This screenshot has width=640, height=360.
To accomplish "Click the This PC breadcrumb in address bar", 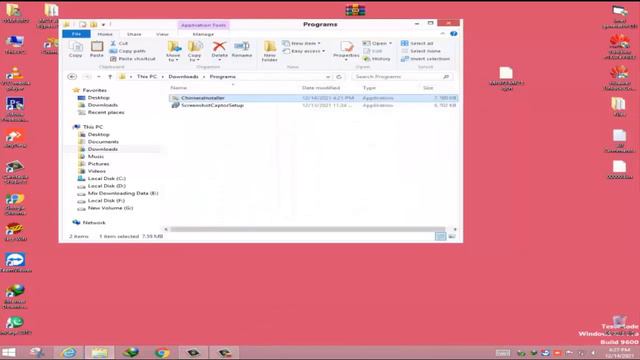I will click(x=147, y=77).
